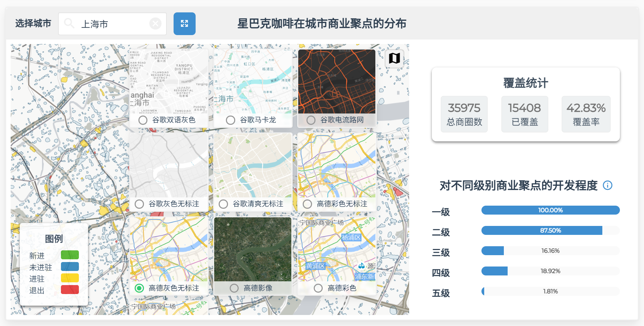Click the search magnifier icon

69,23
